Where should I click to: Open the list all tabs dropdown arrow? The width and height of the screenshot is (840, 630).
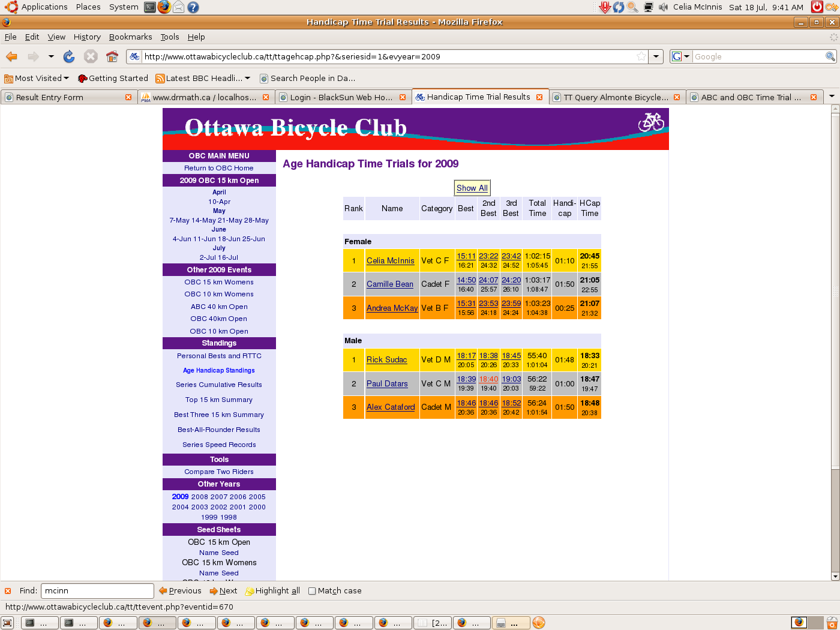click(832, 97)
